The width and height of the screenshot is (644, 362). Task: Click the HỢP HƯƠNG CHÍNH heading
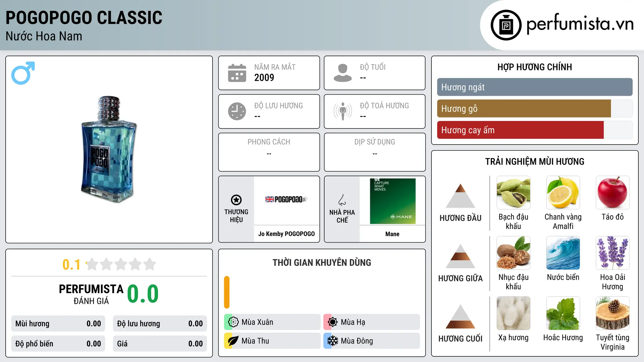click(535, 67)
